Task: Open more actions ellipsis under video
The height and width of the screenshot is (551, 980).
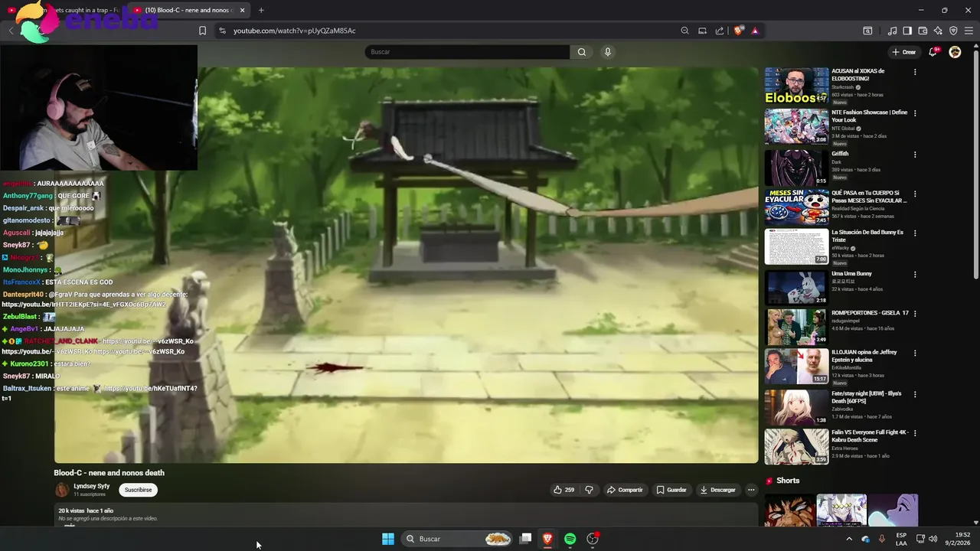Action: point(751,490)
